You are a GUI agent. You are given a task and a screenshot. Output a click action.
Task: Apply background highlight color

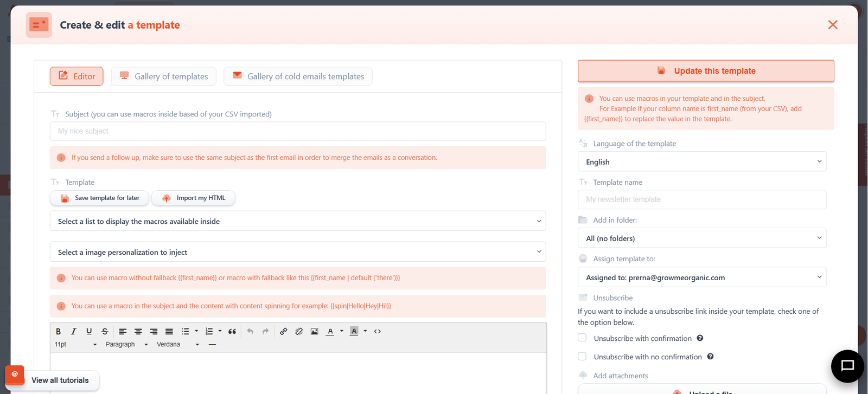354,331
